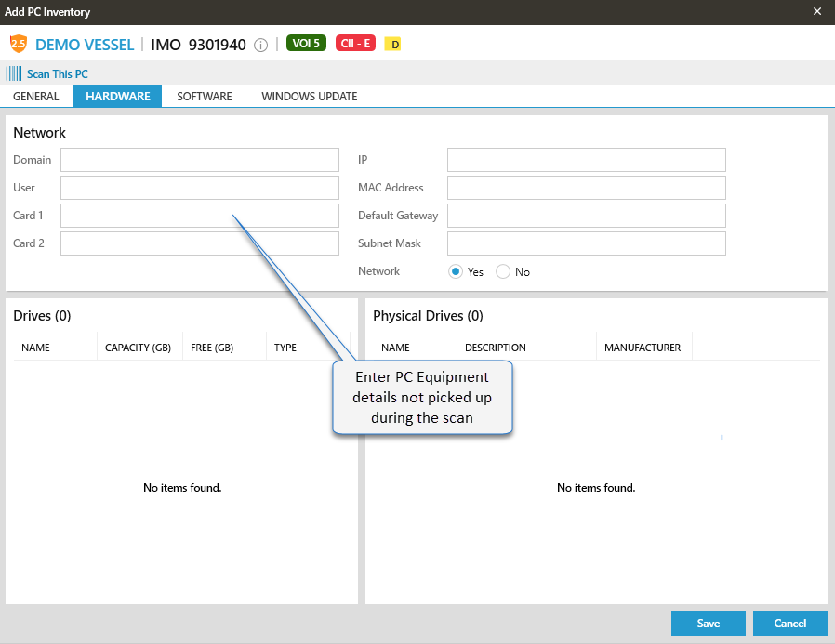The height and width of the screenshot is (644, 835).
Task: Sort Drives by FREE (GB) column
Action: (212, 348)
